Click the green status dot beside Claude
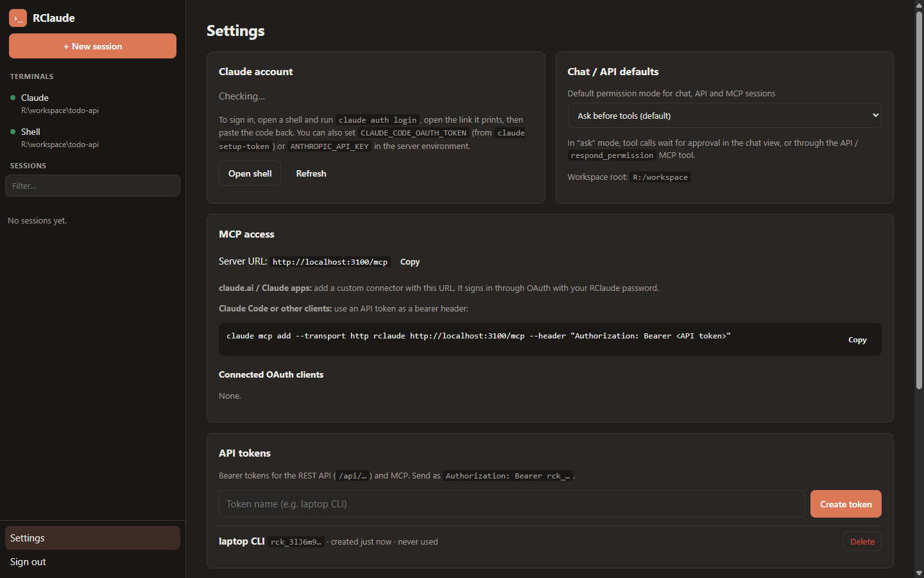This screenshot has height=578, width=924. pos(13,98)
